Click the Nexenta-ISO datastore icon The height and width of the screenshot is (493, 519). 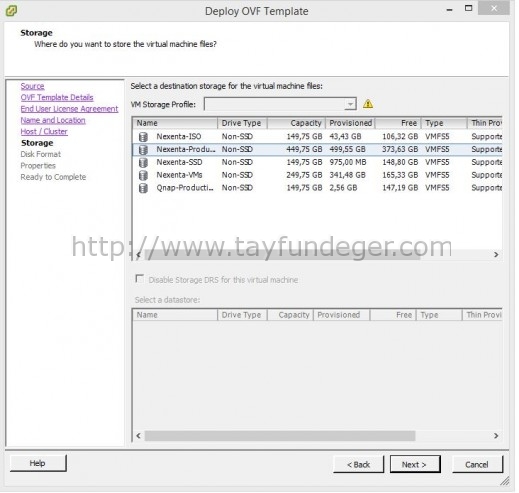(x=143, y=137)
